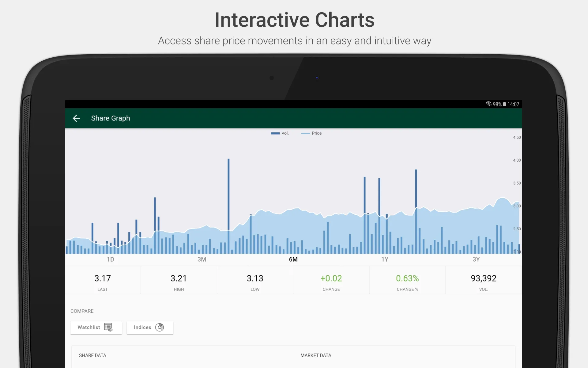This screenshot has width=588, height=368.
Task: Click the 4.50 axis label
Action: [517, 137]
